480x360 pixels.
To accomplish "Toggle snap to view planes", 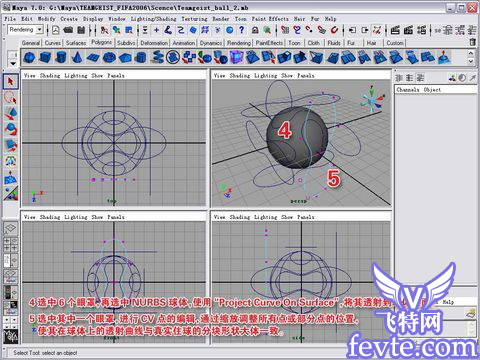I will point(322,30).
